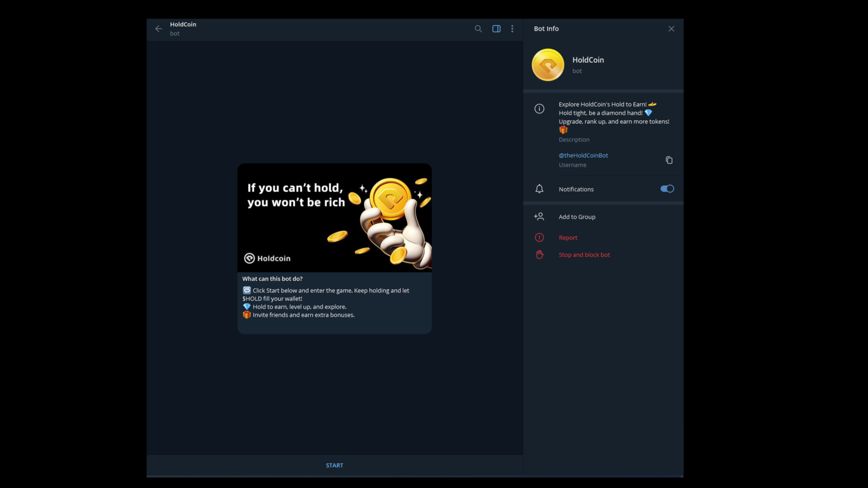Turn off the Notifications switch

[667, 189]
